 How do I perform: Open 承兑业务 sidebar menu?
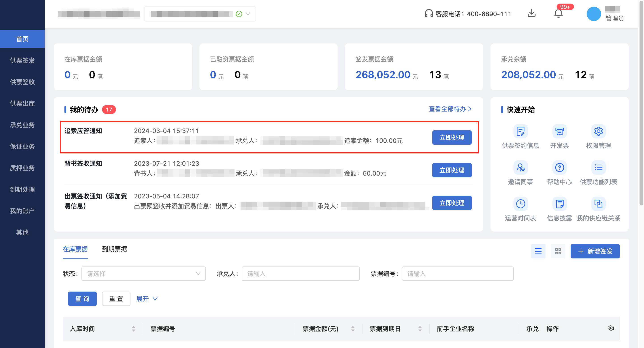[22, 125]
